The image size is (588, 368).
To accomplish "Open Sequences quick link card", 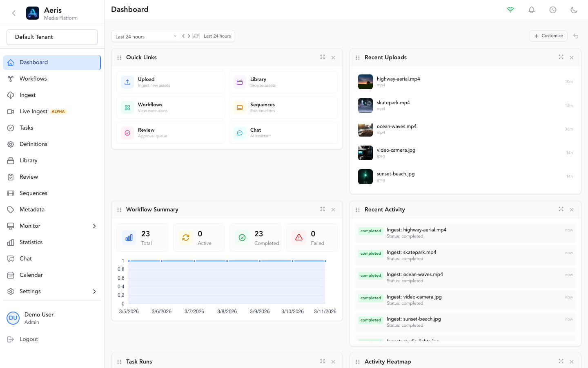I will click(283, 108).
